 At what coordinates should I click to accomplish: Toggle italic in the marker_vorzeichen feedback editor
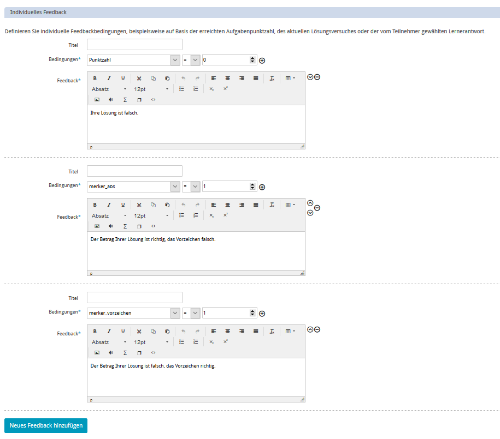109,331
